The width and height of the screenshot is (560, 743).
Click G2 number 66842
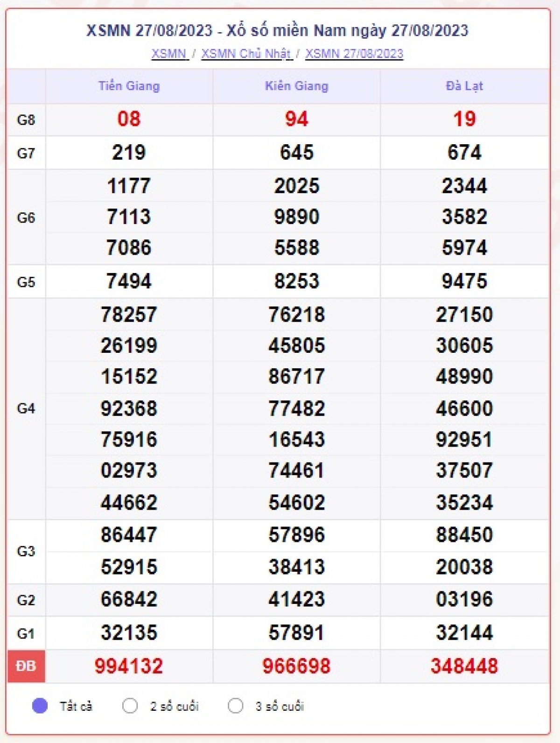129,599
